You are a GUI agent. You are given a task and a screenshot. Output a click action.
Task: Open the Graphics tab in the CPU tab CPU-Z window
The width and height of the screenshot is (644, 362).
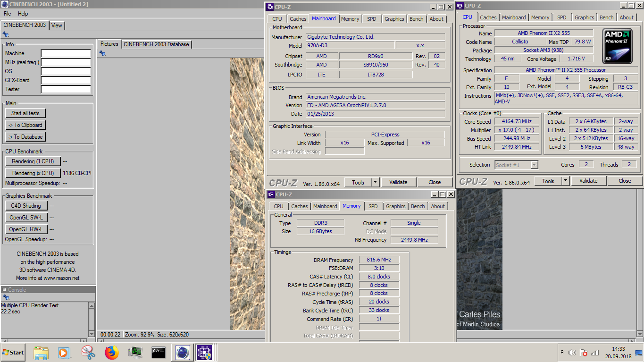point(585,17)
